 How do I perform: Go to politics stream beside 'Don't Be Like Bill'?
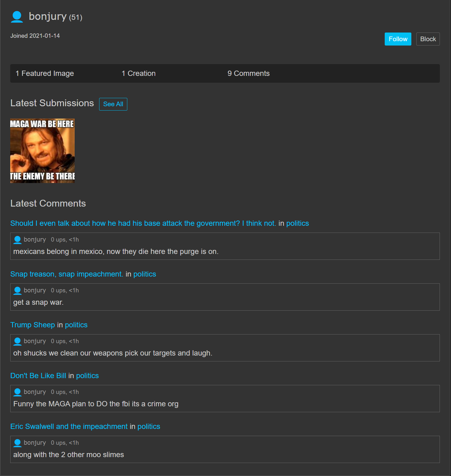87,376
